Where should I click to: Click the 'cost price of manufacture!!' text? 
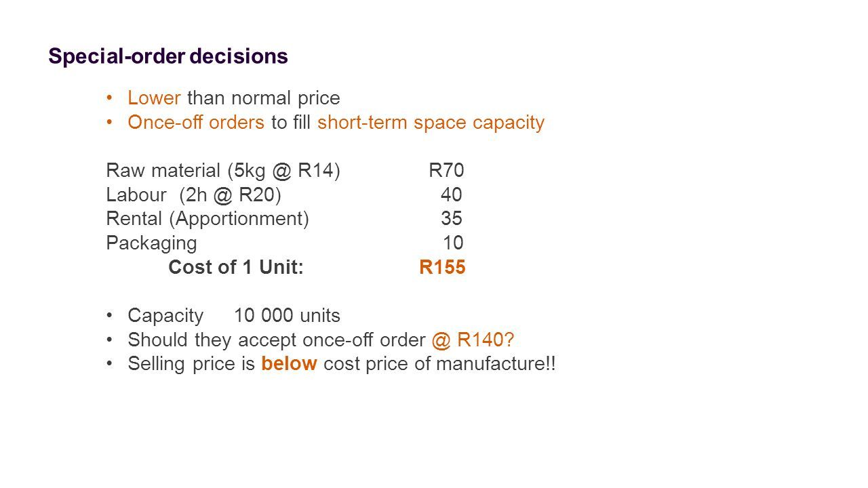(439, 365)
